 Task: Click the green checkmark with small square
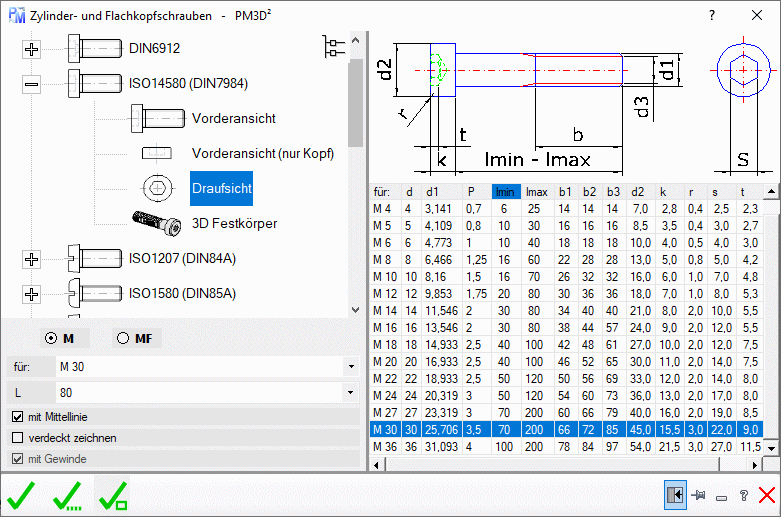tap(112, 494)
